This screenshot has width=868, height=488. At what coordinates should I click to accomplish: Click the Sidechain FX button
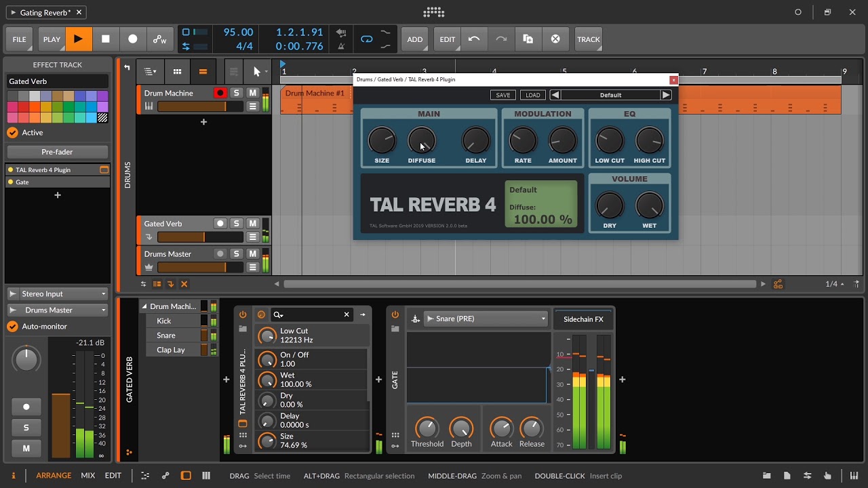click(583, 319)
